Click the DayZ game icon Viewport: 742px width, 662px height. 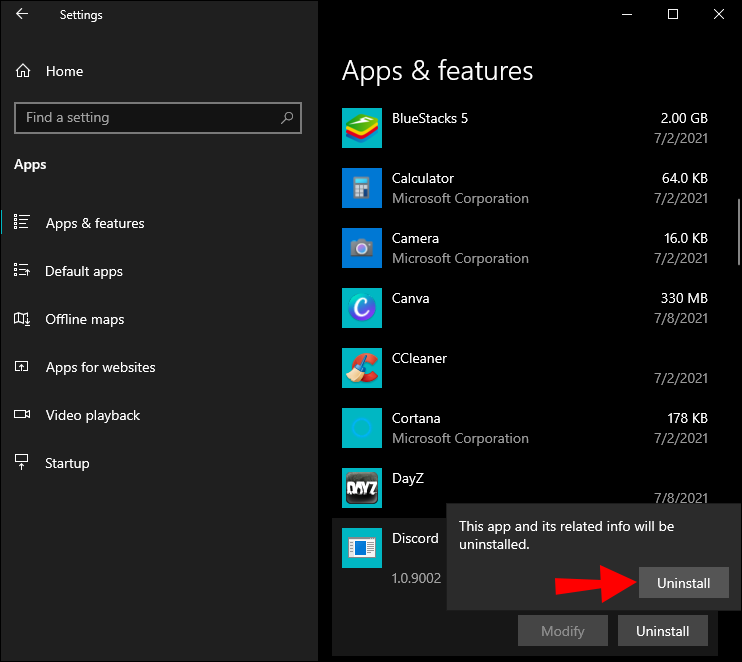coord(361,488)
